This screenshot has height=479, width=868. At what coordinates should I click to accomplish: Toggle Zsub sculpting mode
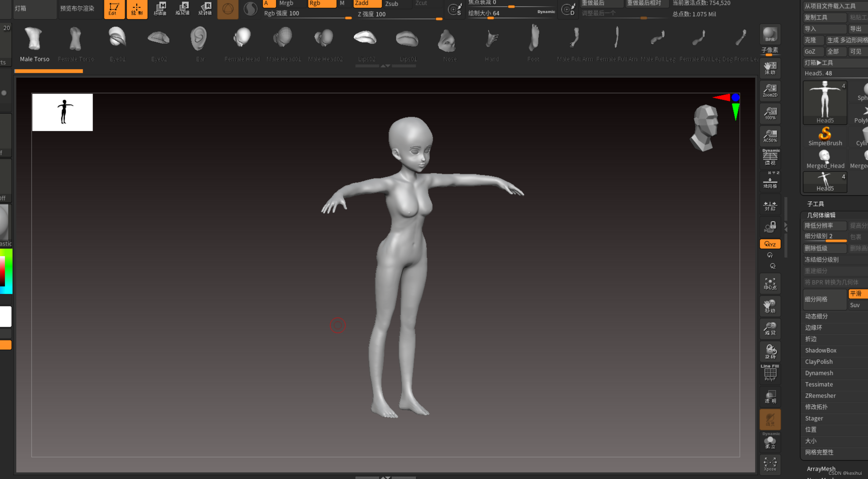391,4
